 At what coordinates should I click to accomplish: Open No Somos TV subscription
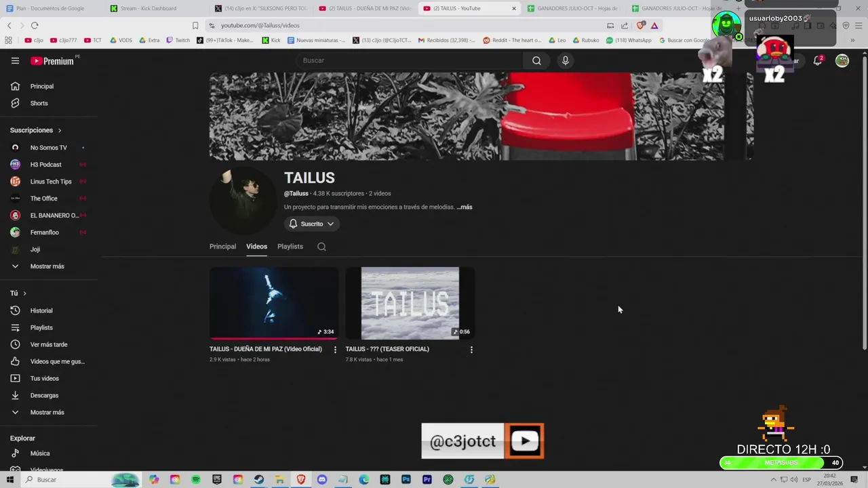pos(49,148)
